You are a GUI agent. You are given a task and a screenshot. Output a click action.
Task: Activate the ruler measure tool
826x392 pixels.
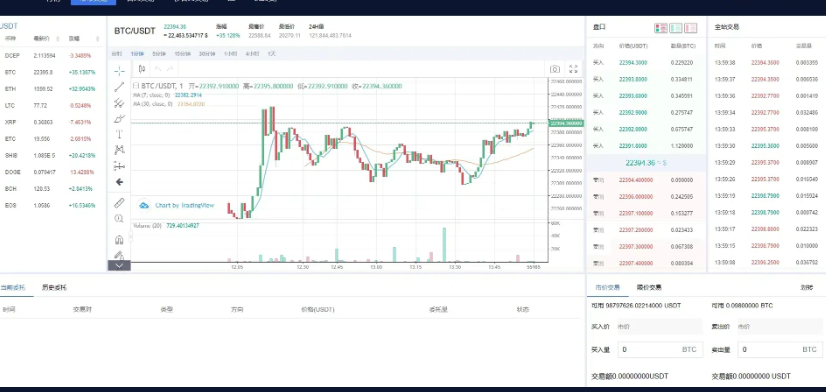coord(120,202)
